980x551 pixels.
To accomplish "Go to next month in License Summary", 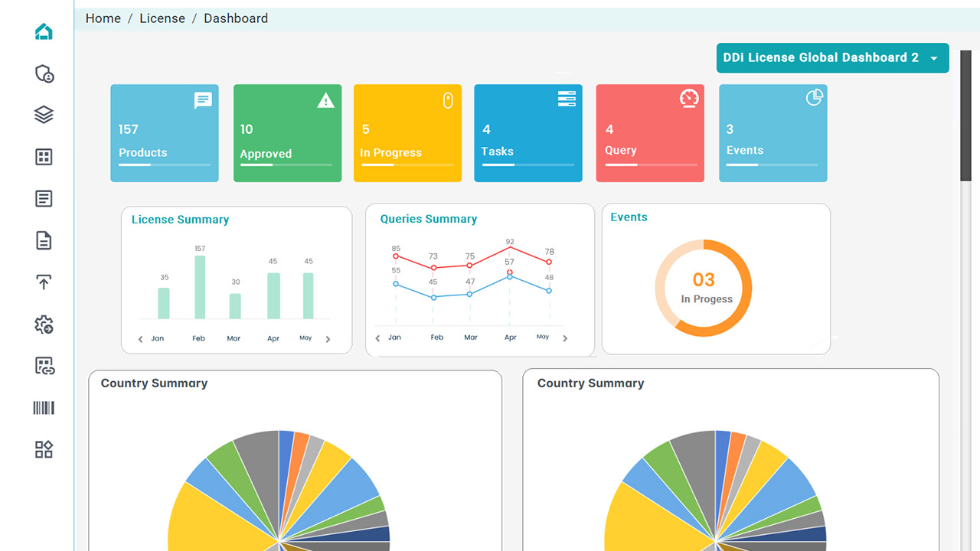I will coord(328,339).
